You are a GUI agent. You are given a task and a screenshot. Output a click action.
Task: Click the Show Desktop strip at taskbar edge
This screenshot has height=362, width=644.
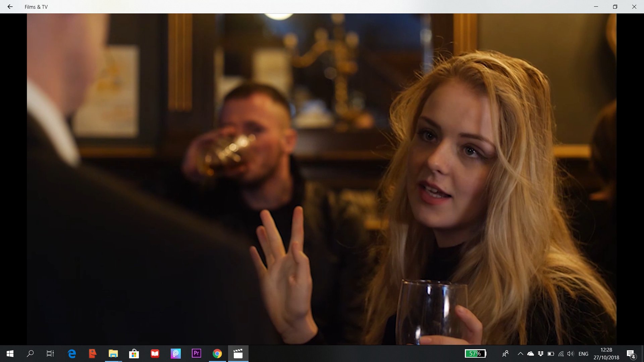[x=643, y=354]
